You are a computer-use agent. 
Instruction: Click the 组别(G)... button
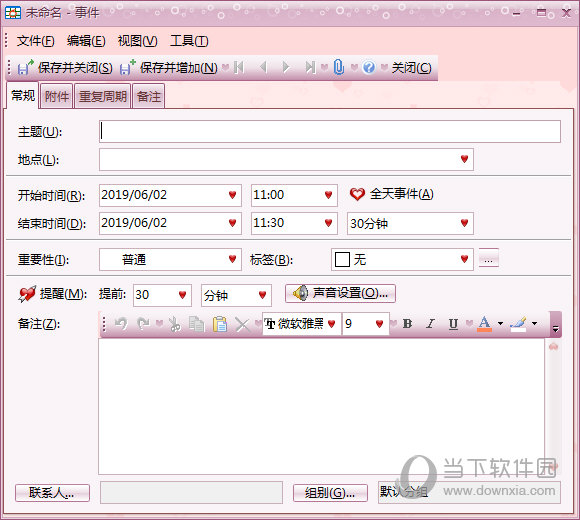pos(330,493)
